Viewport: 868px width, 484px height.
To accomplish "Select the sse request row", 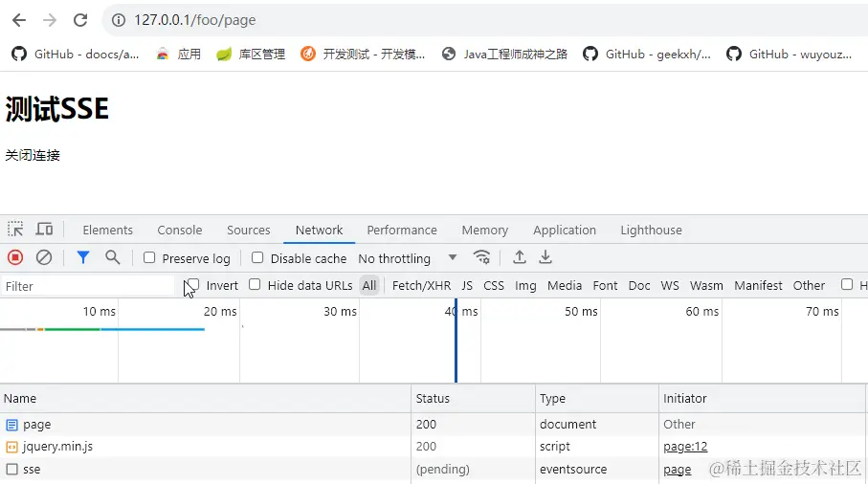I will tap(434, 469).
